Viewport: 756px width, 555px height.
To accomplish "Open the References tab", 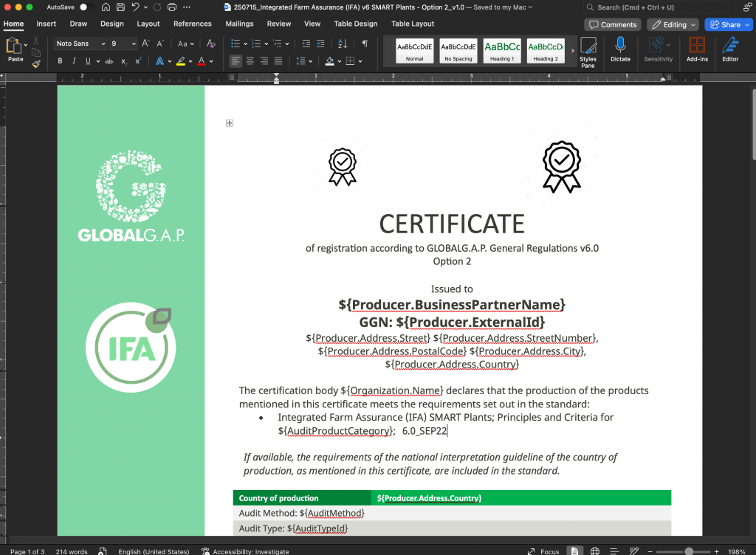I will [192, 24].
